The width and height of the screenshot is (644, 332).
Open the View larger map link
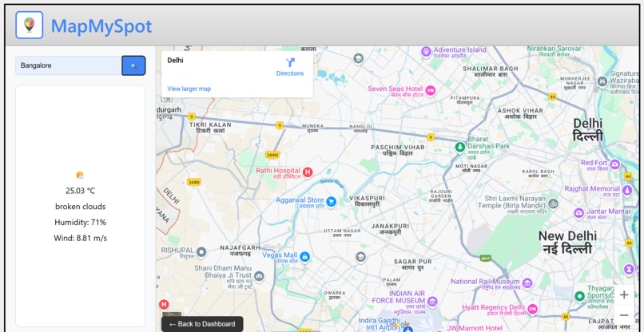point(189,89)
